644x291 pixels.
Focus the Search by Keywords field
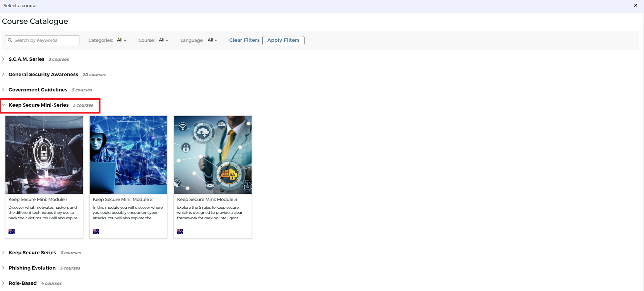click(42, 40)
